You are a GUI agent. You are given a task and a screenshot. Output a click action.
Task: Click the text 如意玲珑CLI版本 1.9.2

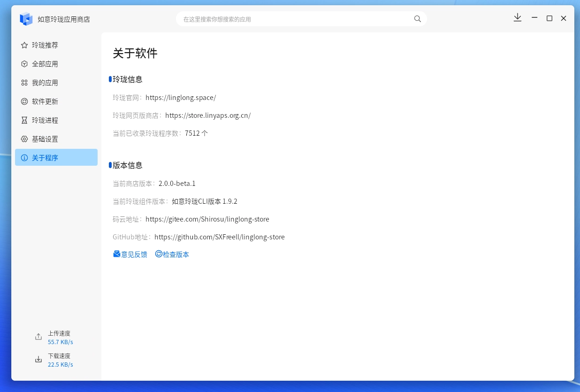tap(205, 201)
